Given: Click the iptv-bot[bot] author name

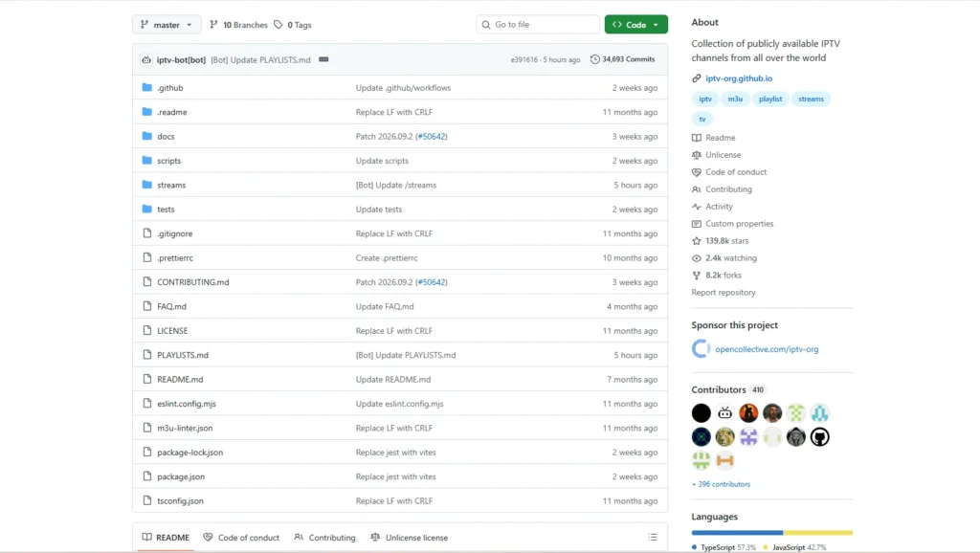Looking at the screenshot, I should 181,60.
